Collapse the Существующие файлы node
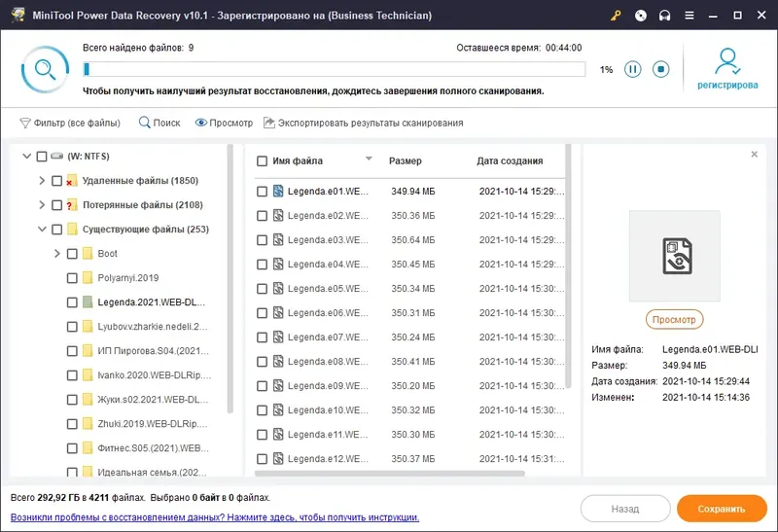Screen dimensions: 778x532 (42, 230)
